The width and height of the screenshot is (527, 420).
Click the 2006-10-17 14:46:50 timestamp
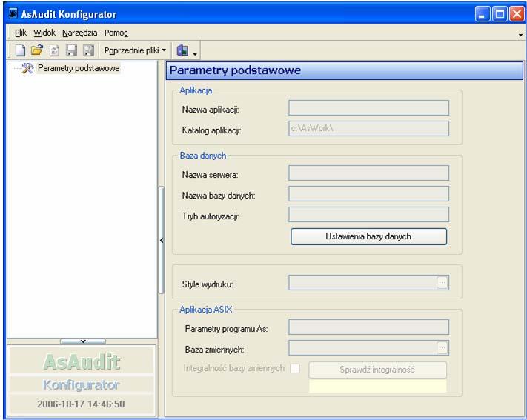click(81, 404)
